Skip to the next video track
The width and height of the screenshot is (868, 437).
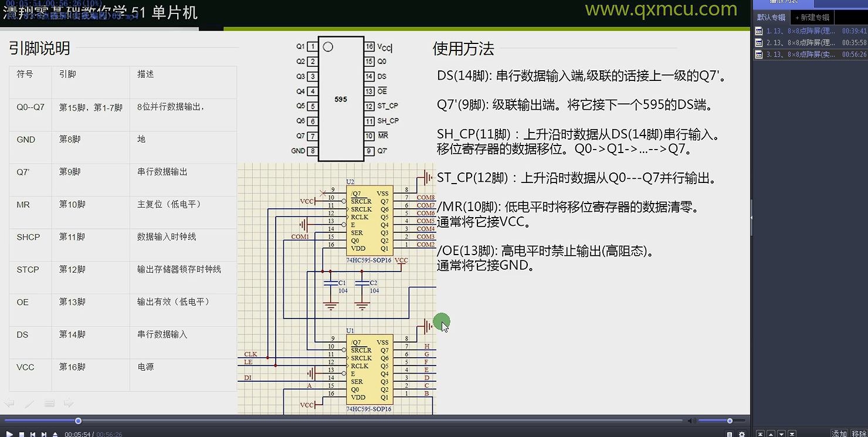pyautogui.click(x=44, y=435)
